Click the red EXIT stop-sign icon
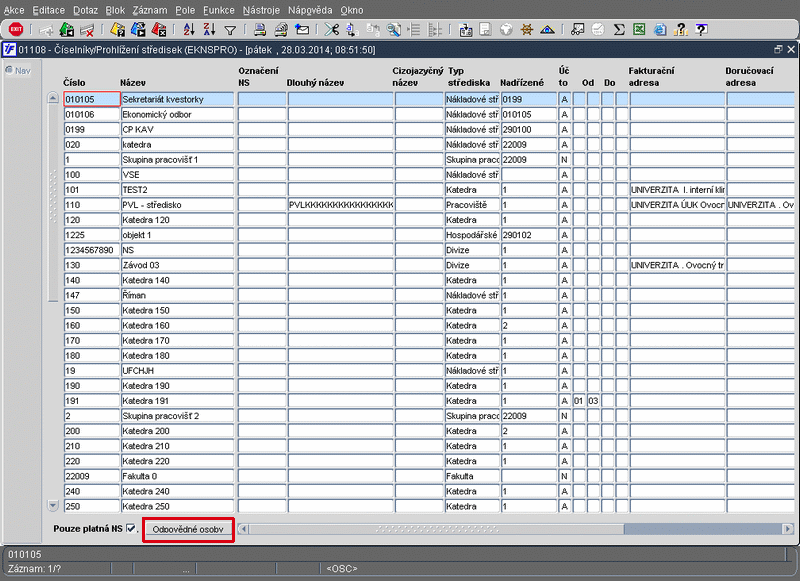Viewport: 800px width, 581px height. click(x=16, y=30)
